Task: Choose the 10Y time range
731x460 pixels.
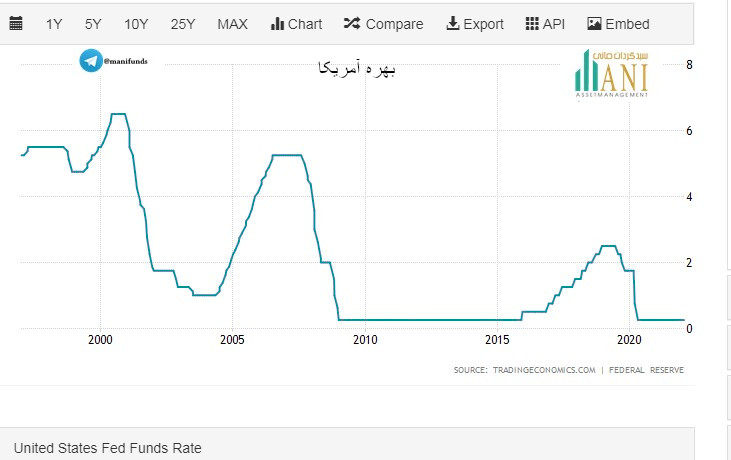Action: click(136, 24)
